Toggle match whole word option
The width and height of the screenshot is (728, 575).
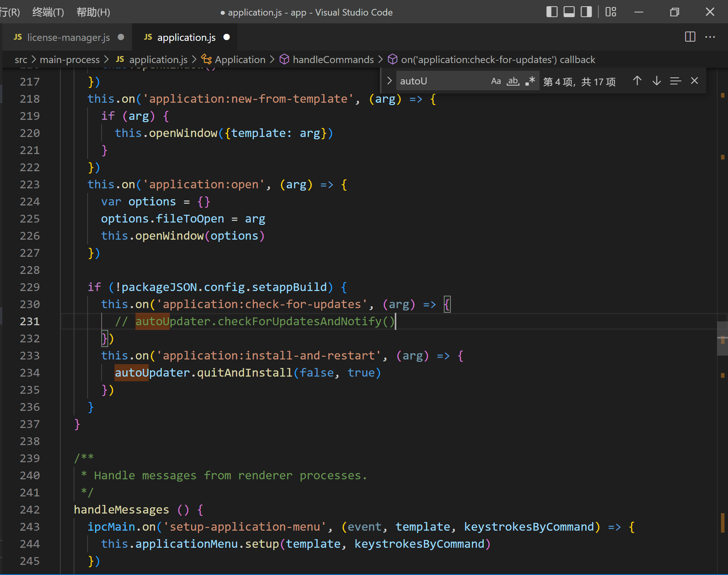[x=513, y=81]
